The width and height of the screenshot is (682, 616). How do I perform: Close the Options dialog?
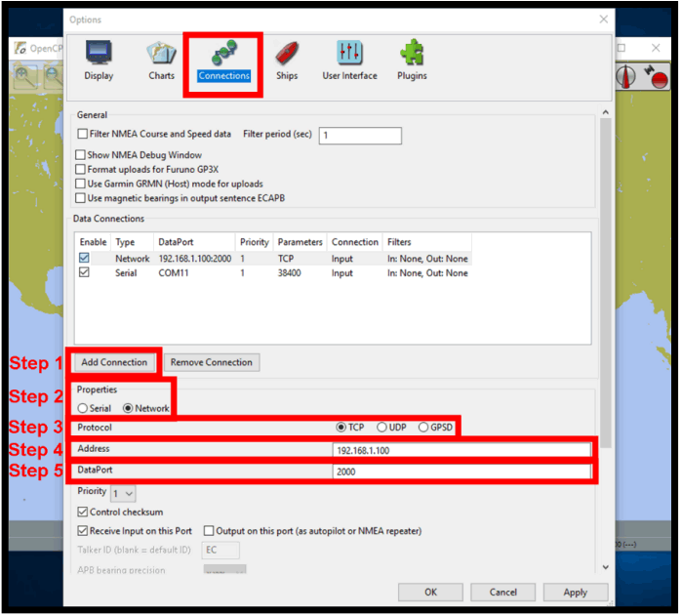coord(604,20)
